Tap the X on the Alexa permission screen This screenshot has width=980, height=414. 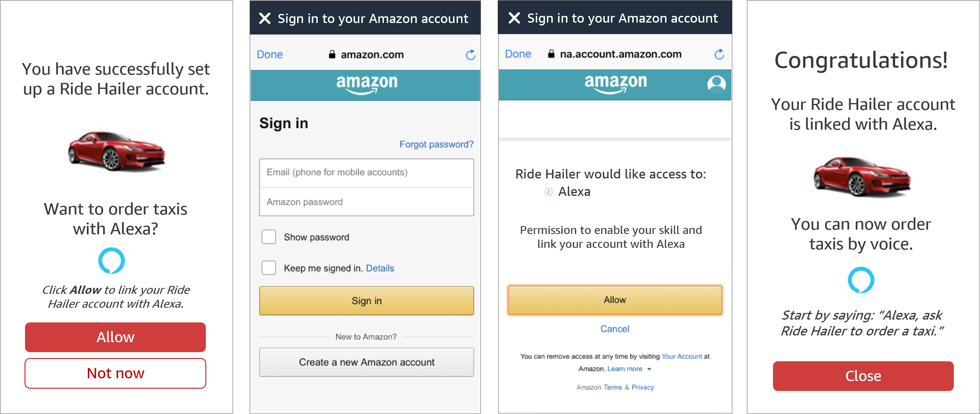coord(514,18)
